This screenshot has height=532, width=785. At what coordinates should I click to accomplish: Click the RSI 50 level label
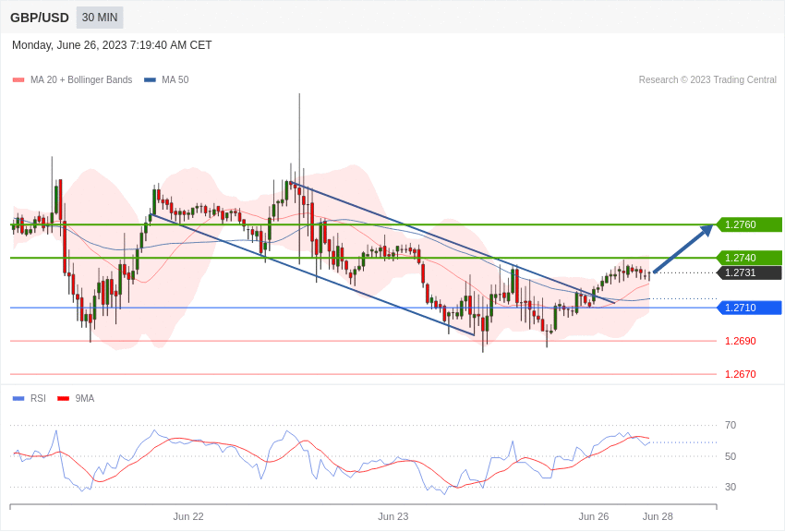[x=731, y=456]
